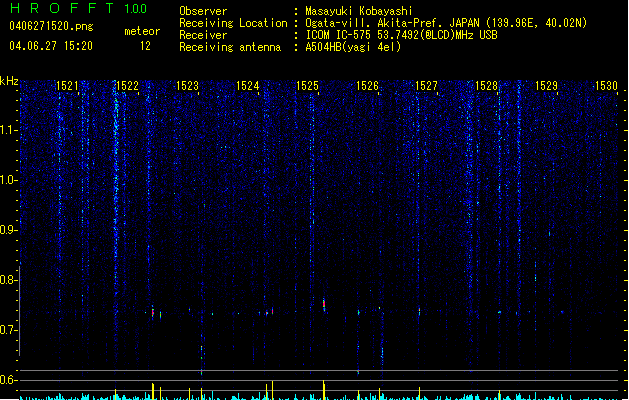Image resolution: width=629 pixels, height=400 pixels.
Task: Click the 1528 time marker
Action: point(486,86)
